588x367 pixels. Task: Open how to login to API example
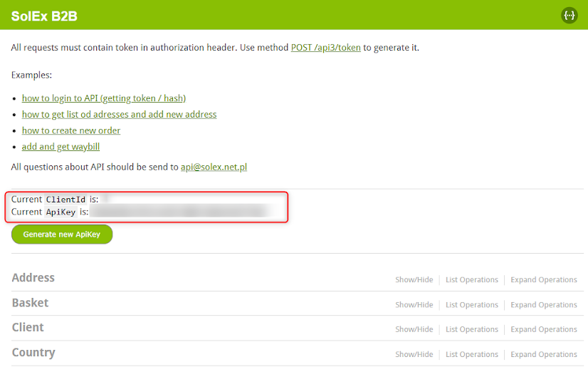[x=104, y=98]
